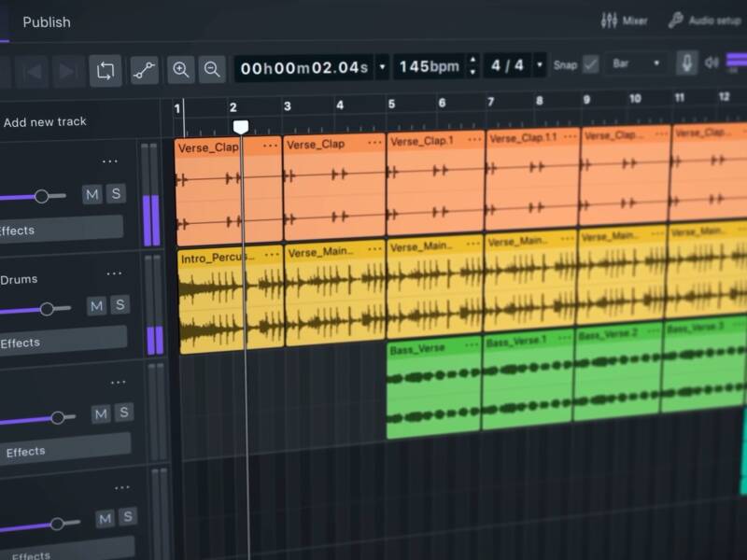This screenshot has width=747, height=560.
Task: Click Add new track
Action: [45, 121]
